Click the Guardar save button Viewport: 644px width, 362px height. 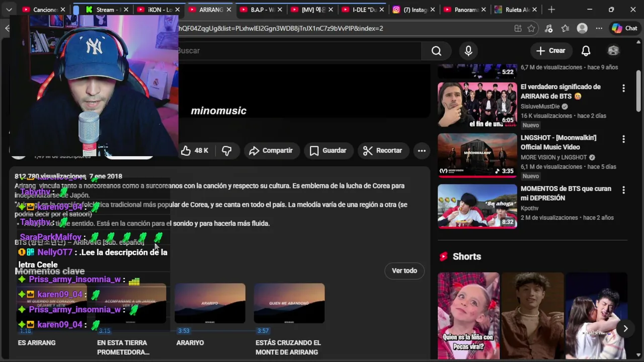click(x=328, y=150)
